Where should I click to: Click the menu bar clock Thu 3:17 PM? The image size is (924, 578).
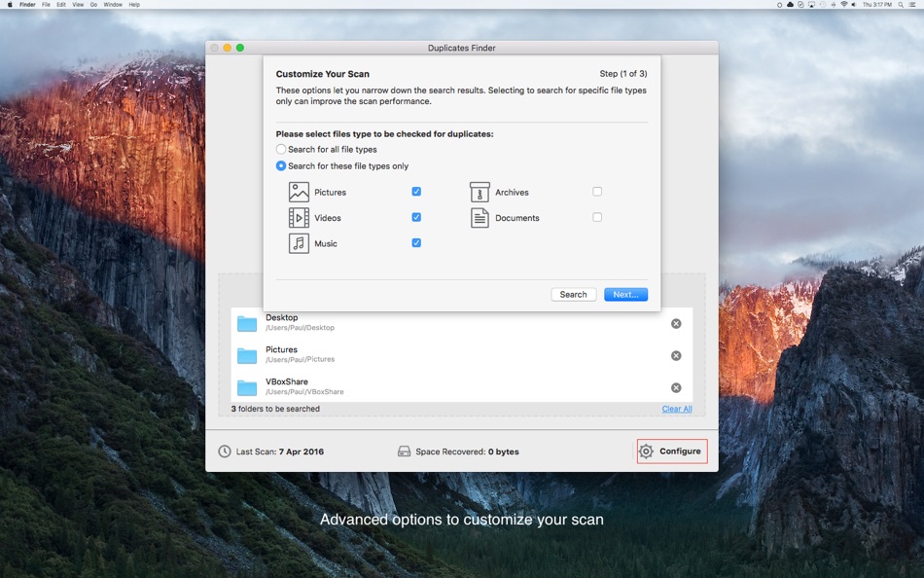[x=877, y=4]
